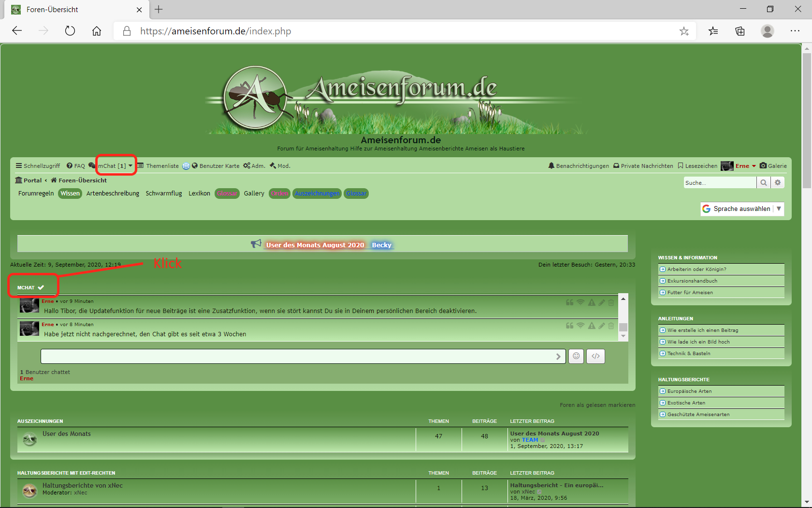Toggle the MCHAT panel checkmark
Image resolution: width=812 pixels, height=508 pixels.
click(41, 287)
